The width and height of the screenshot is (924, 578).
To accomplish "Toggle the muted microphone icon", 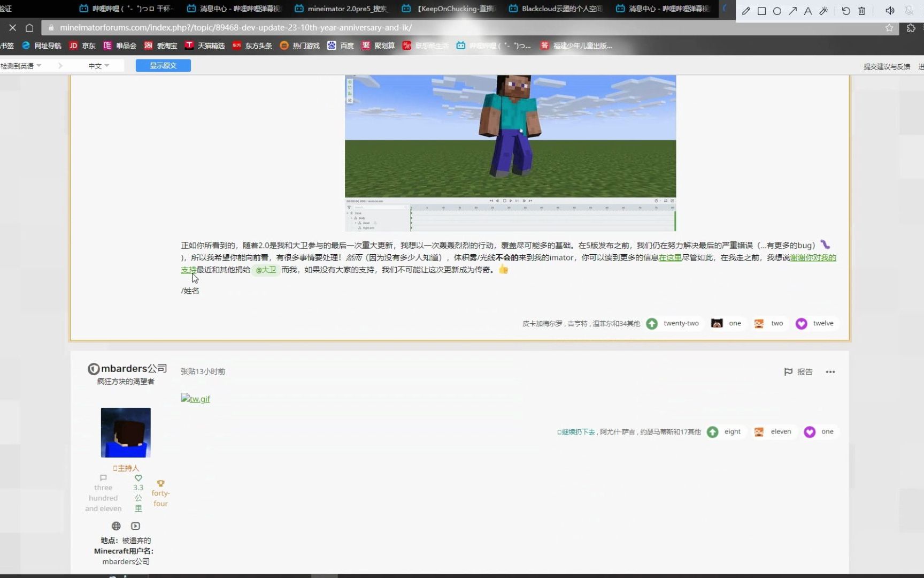I will pos(909,11).
